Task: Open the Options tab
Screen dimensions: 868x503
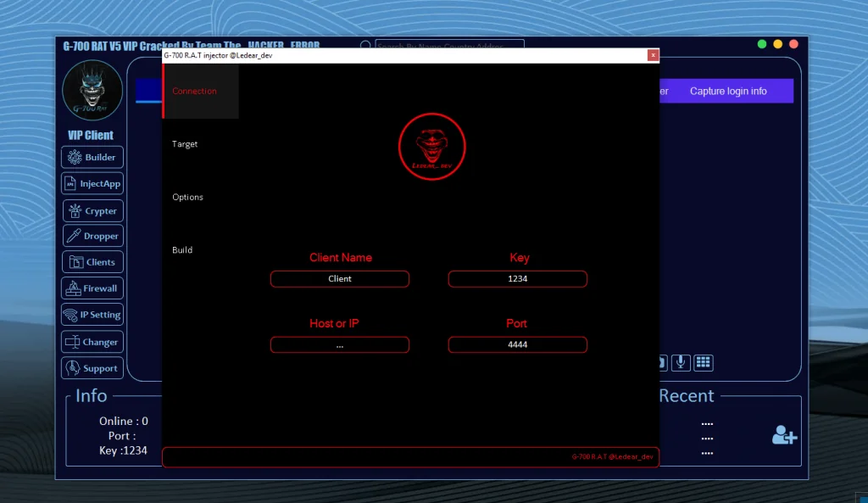Action: click(x=187, y=197)
